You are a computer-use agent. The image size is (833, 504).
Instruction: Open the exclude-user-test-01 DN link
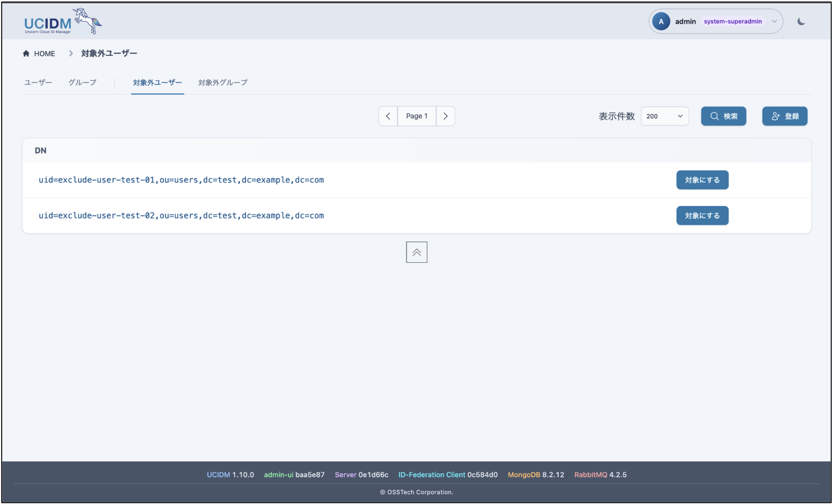coord(181,180)
